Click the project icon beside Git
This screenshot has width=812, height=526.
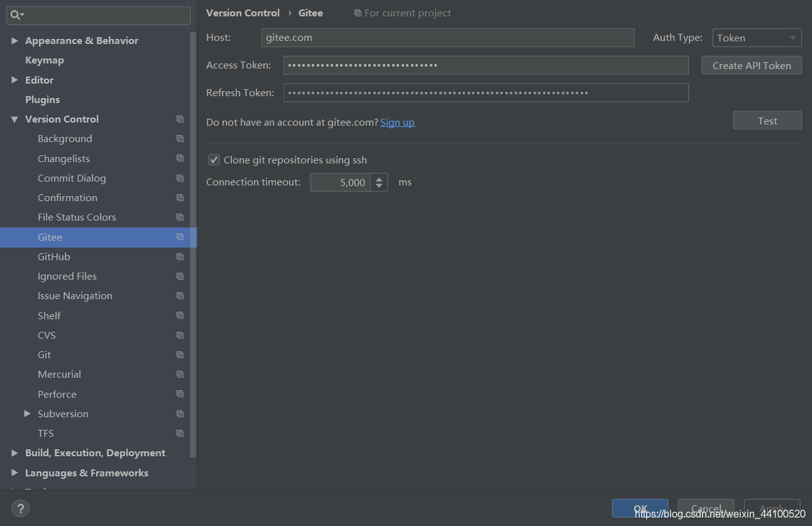click(180, 354)
